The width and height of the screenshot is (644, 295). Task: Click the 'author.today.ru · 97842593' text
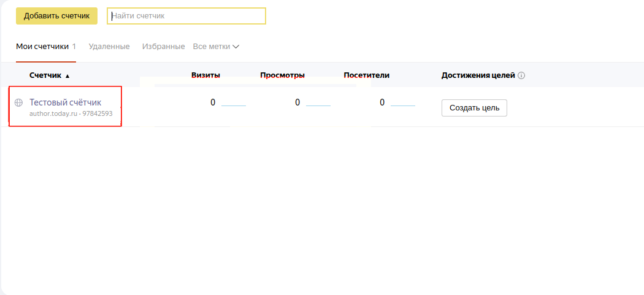click(x=71, y=113)
